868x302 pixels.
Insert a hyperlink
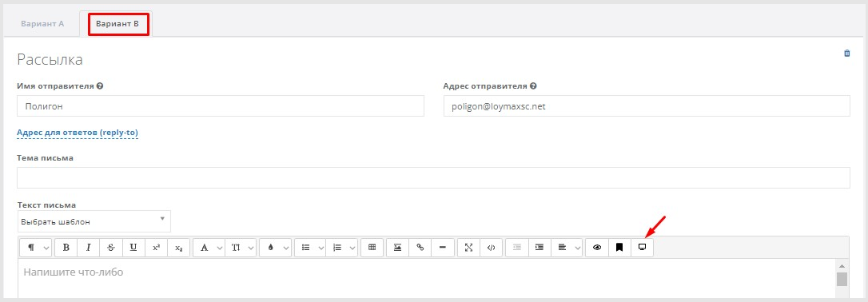tap(420, 248)
